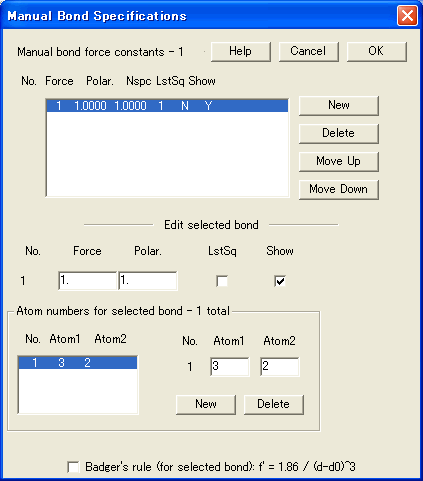Click the Atom1 input field
Viewport: 423px width, 481px height.
pyautogui.click(x=230, y=367)
